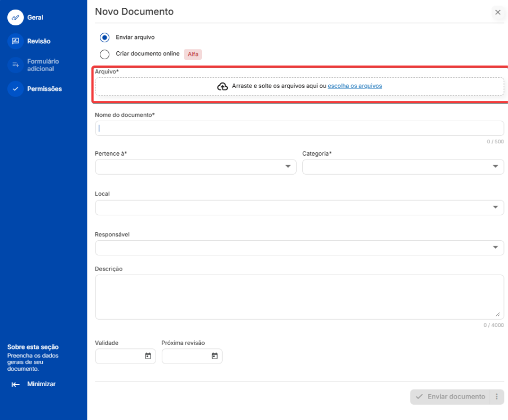Open the Validade calendar picker icon
Screen dimensions: 508x420
(x=148, y=356)
